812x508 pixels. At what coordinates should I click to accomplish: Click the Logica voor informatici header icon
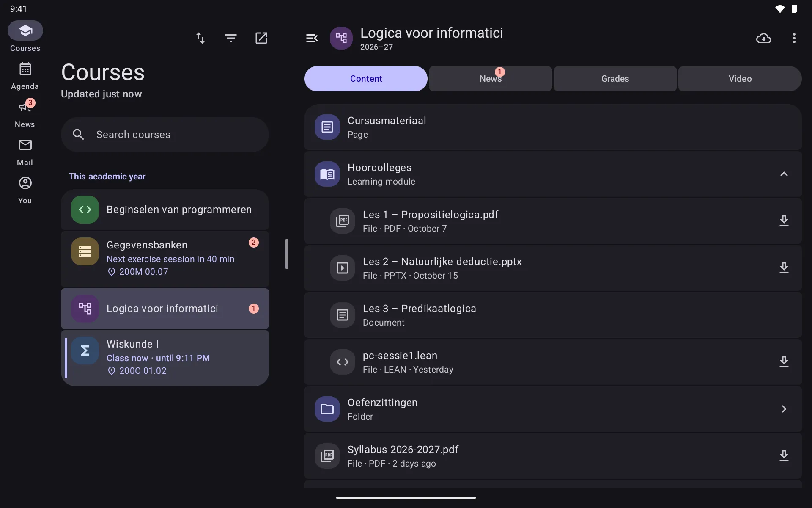coord(341,38)
